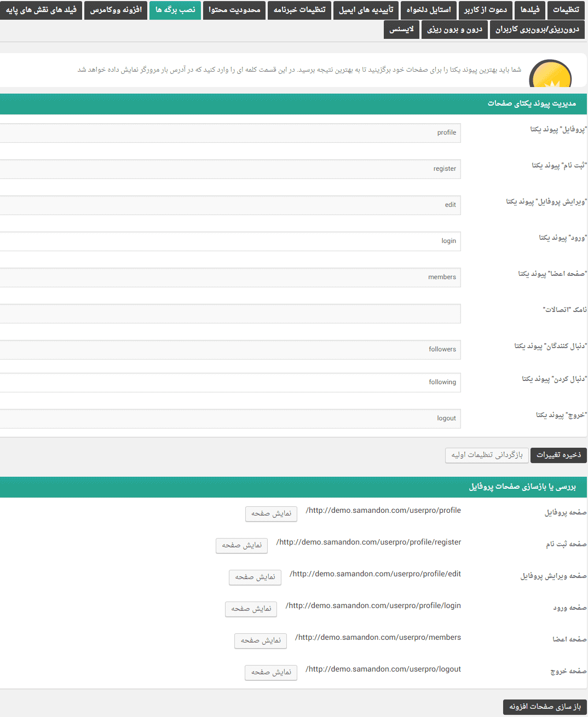Viewport: 588px width, 717px height.
Task: Click نمایش صفحه for profile/edit page
Action: pos(255,577)
